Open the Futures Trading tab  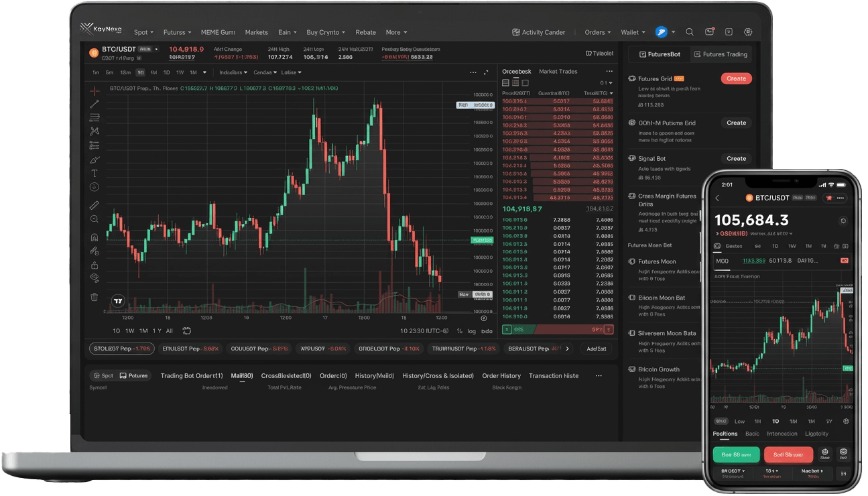coord(720,54)
